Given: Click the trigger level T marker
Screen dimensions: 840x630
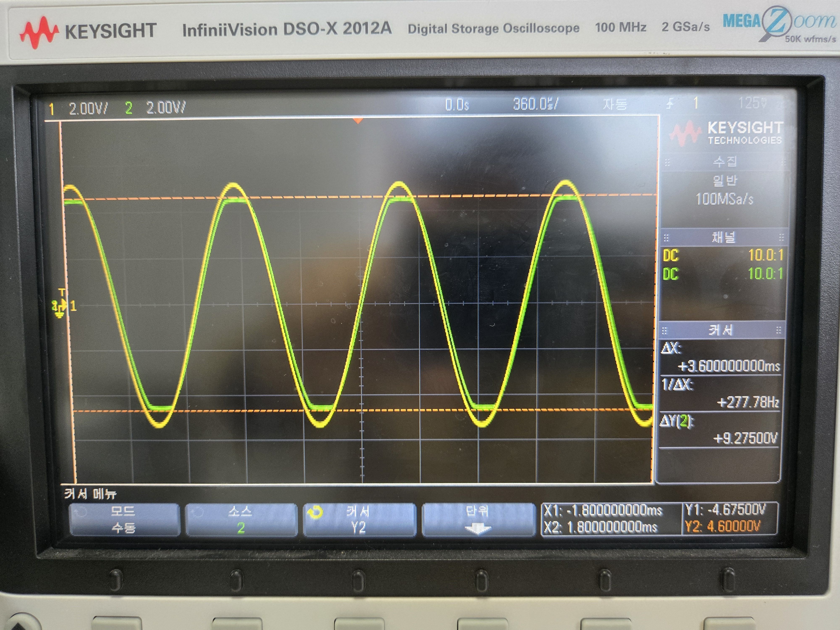Looking at the screenshot, I should coord(62,292).
